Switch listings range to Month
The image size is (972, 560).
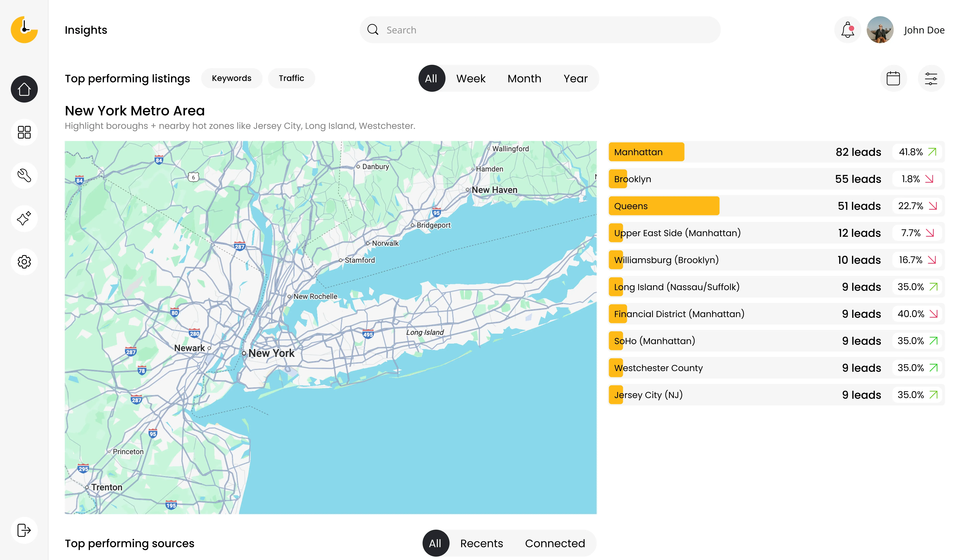524,78
